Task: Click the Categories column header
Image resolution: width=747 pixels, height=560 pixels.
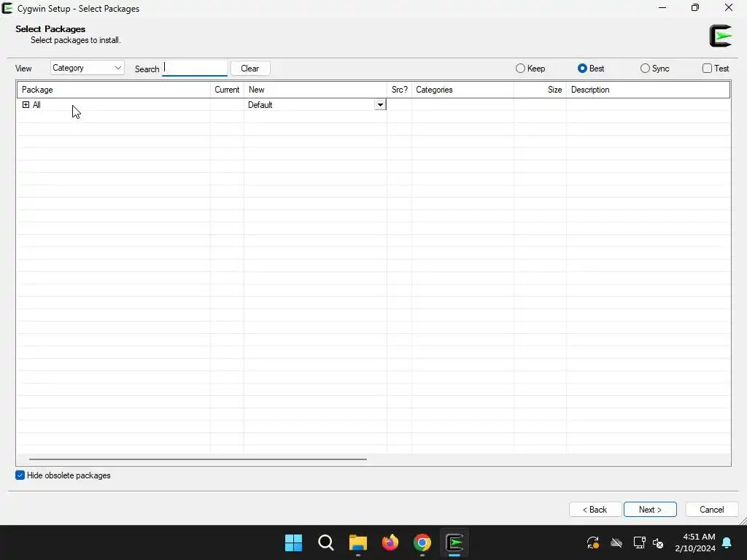Action: pos(462,90)
